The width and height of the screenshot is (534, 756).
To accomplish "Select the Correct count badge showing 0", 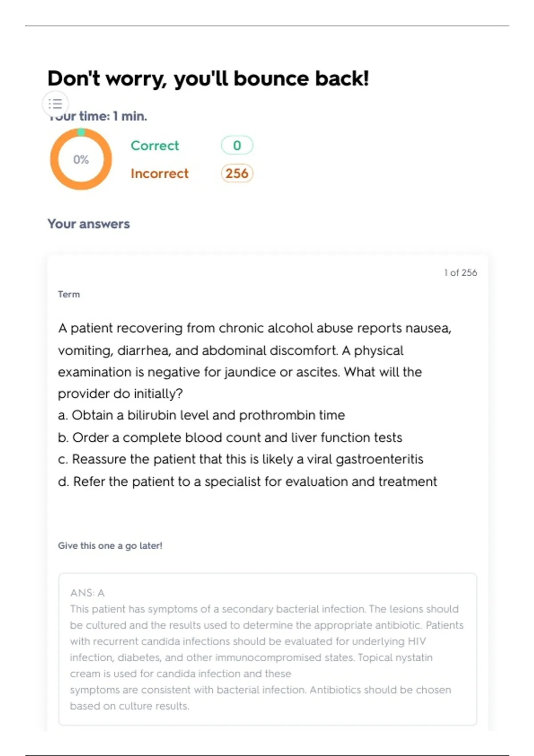I will [237, 145].
